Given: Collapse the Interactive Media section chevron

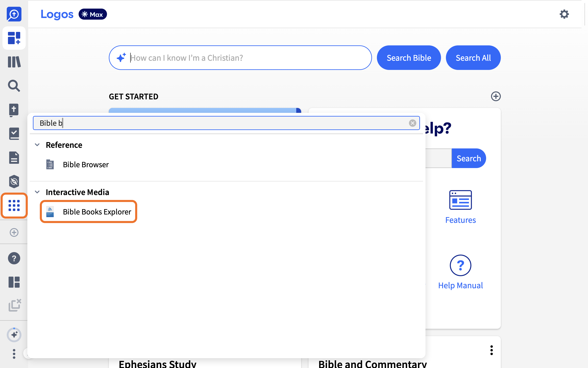Looking at the screenshot, I should pos(37,192).
